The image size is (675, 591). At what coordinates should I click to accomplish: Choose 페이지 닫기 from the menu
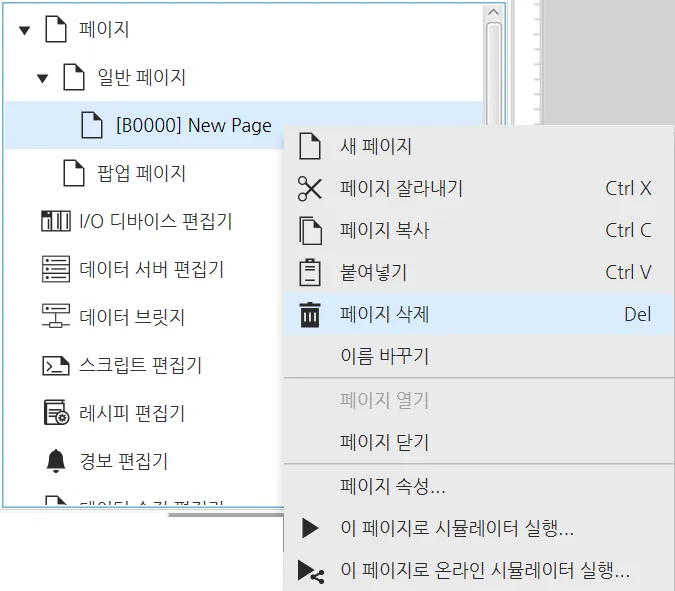[384, 442]
